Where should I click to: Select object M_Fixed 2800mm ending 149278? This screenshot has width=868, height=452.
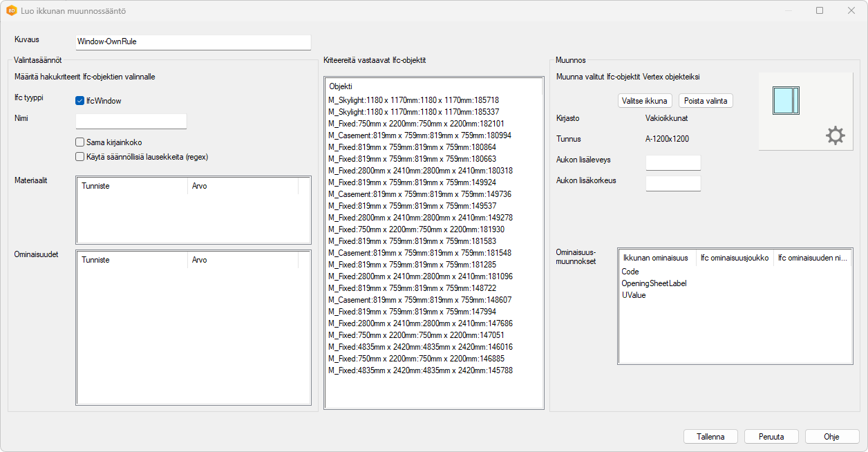click(420, 218)
